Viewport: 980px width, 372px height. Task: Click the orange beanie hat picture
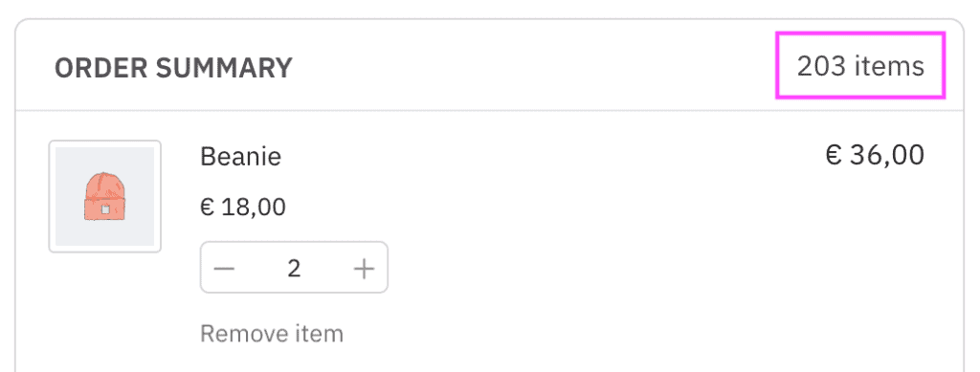coord(105,197)
